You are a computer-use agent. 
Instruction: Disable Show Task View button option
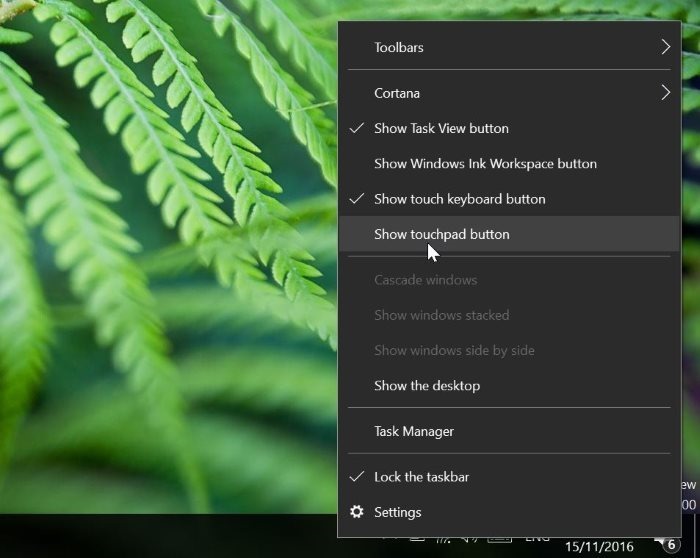click(x=441, y=128)
